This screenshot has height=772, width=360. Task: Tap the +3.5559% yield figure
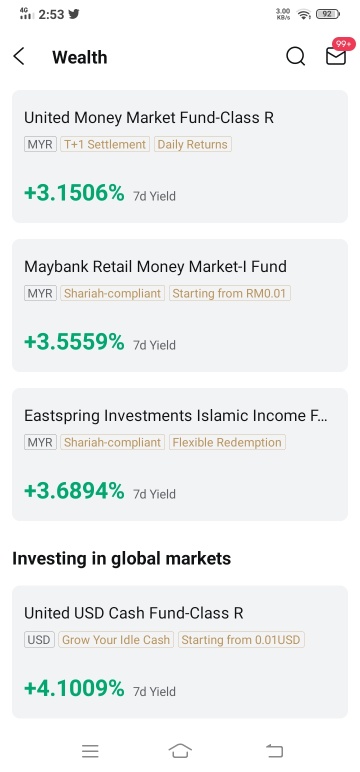[74, 342]
